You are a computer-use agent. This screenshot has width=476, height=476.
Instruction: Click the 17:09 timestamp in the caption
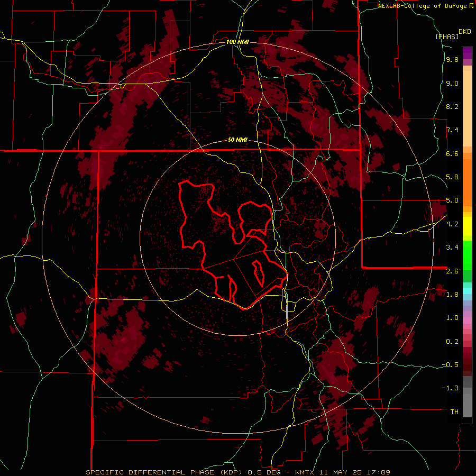click(379, 472)
